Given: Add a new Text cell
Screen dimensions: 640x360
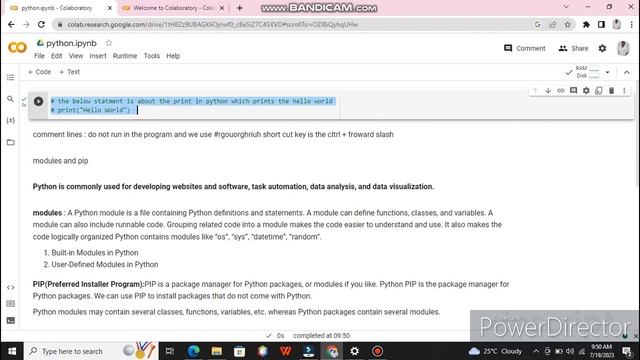Looking at the screenshot, I should 69,72.
